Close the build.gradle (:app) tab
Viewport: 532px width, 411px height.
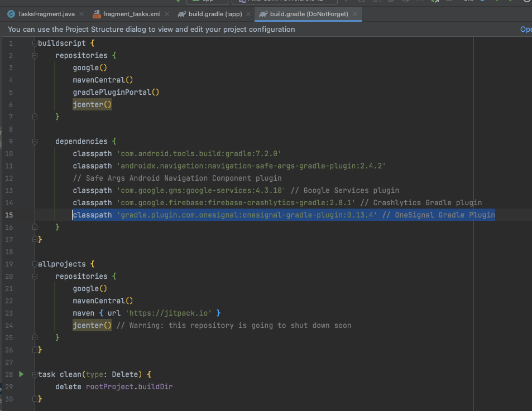248,14
